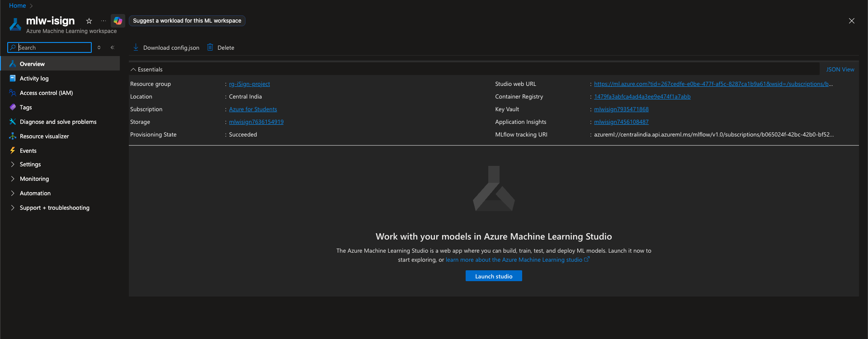Click the mlw-isign workspace title

[50, 21]
